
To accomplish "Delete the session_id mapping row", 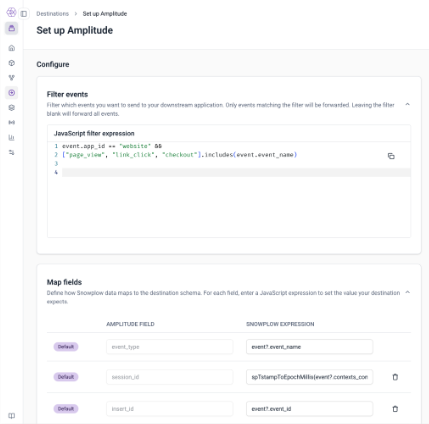I will pyautogui.click(x=395, y=377).
